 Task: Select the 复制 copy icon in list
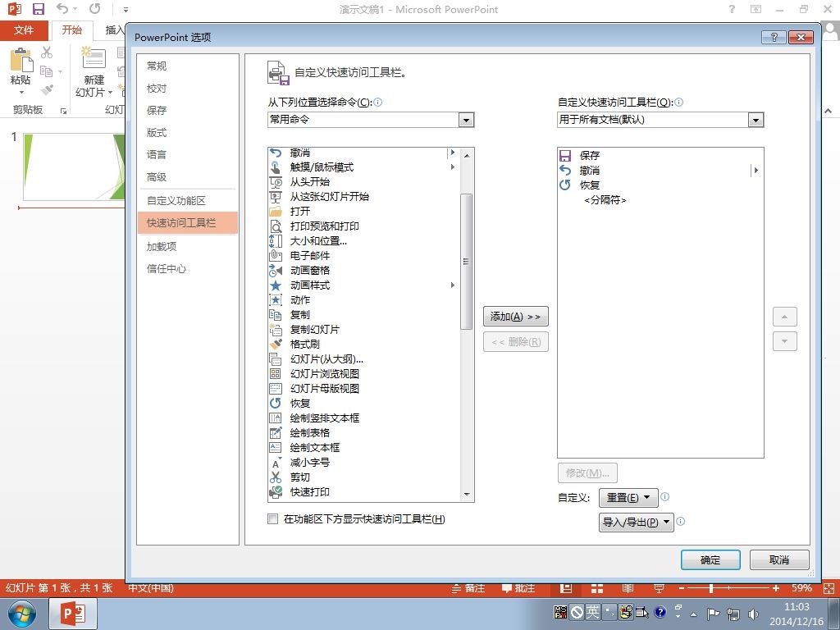click(276, 314)
